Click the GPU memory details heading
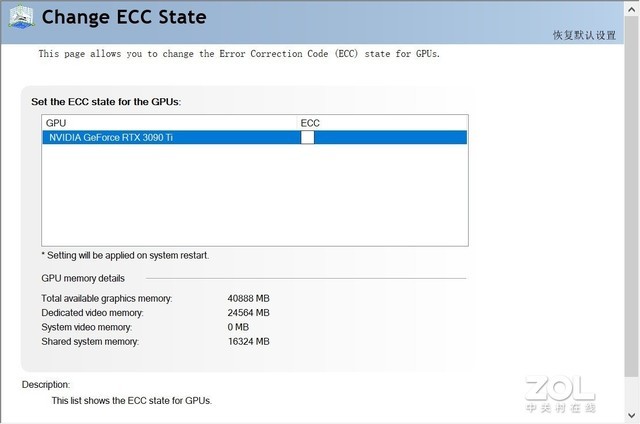 pos(83,278)
